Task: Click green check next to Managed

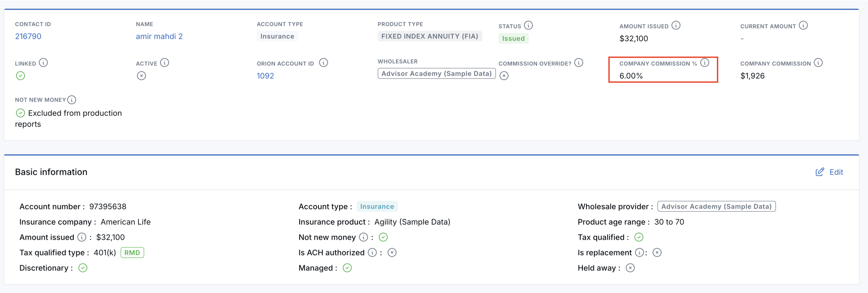Action: pos(347,268)
